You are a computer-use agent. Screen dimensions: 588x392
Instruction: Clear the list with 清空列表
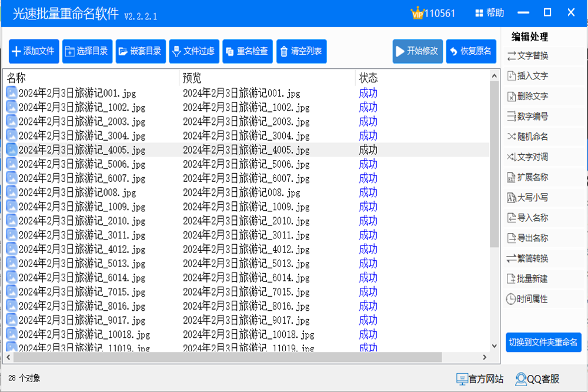[300, 51]
